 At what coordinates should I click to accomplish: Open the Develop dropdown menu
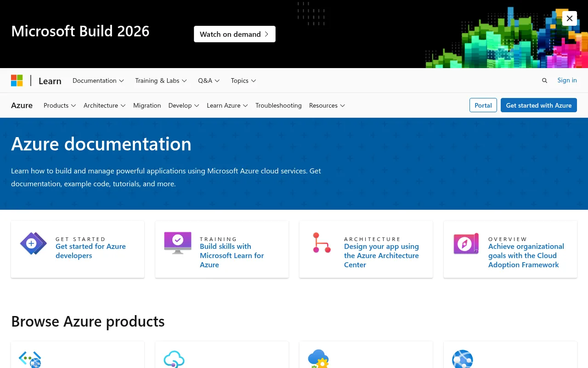click(x=184, y=105)
